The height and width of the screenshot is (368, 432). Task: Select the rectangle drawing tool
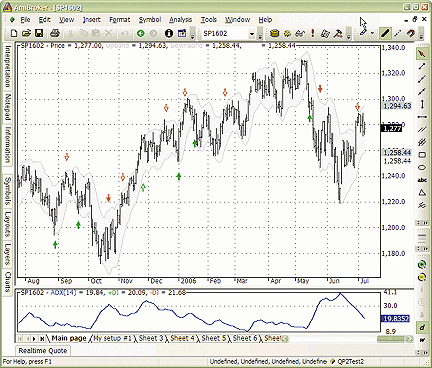click(422, 155)
